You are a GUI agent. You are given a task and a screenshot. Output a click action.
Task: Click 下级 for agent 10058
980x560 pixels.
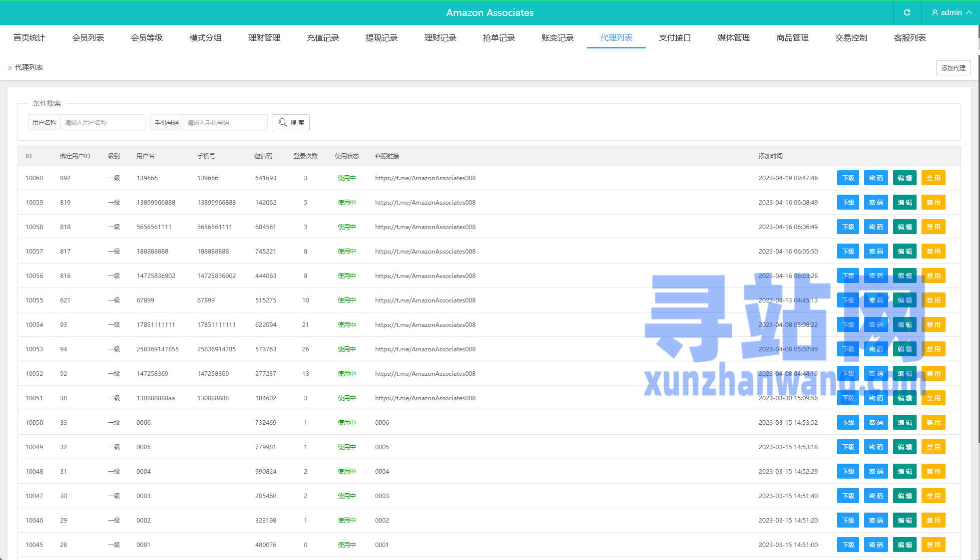848,227
